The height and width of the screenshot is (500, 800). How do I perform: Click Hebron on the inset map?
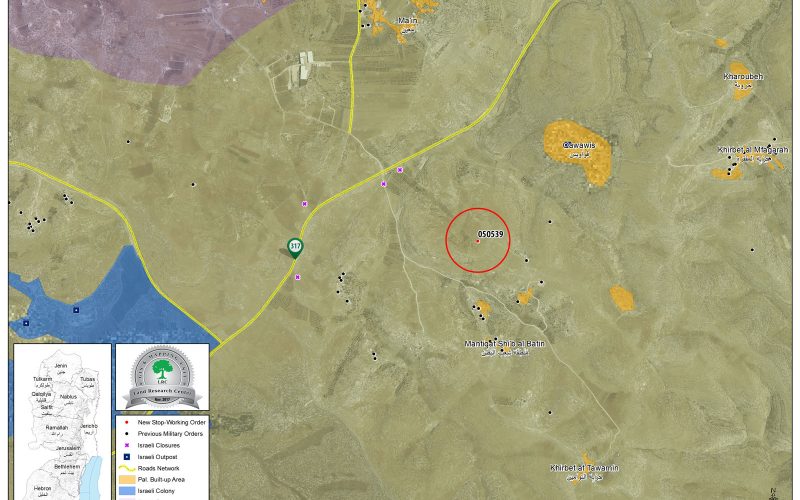[x=42, y=488]
